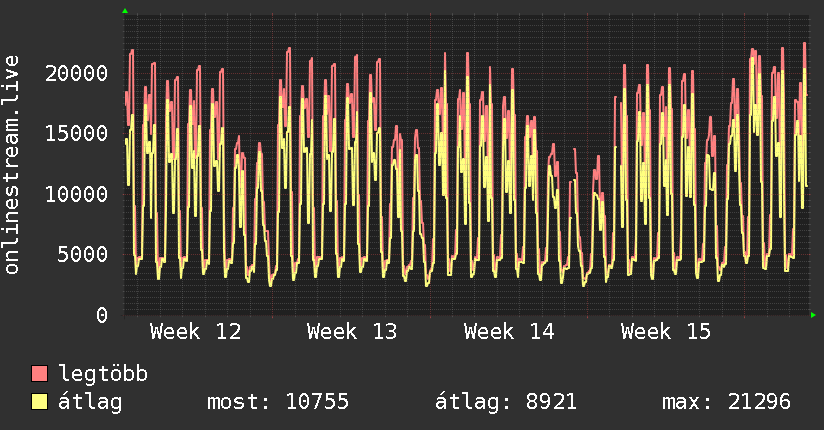The width and height of the screenshot is (824, 430).
Task: Click the 10000 y-axis label
Action: click(x=77, y=194)
